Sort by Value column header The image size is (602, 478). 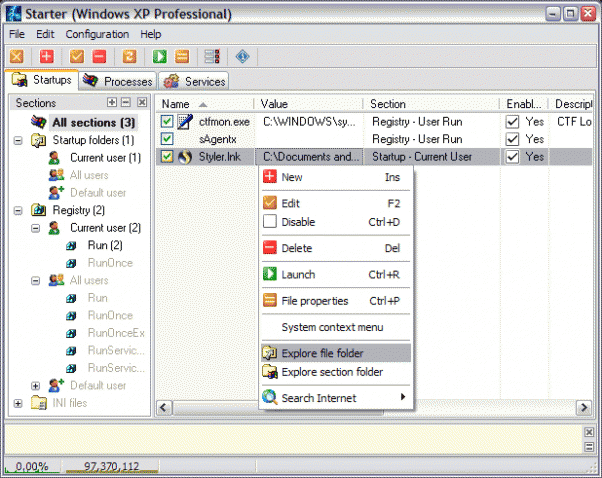309,104
